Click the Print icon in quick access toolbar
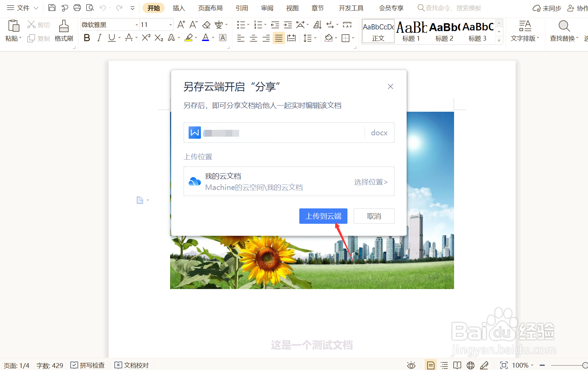Viewport: 588px width, 370px height. [x=77, y=8]
